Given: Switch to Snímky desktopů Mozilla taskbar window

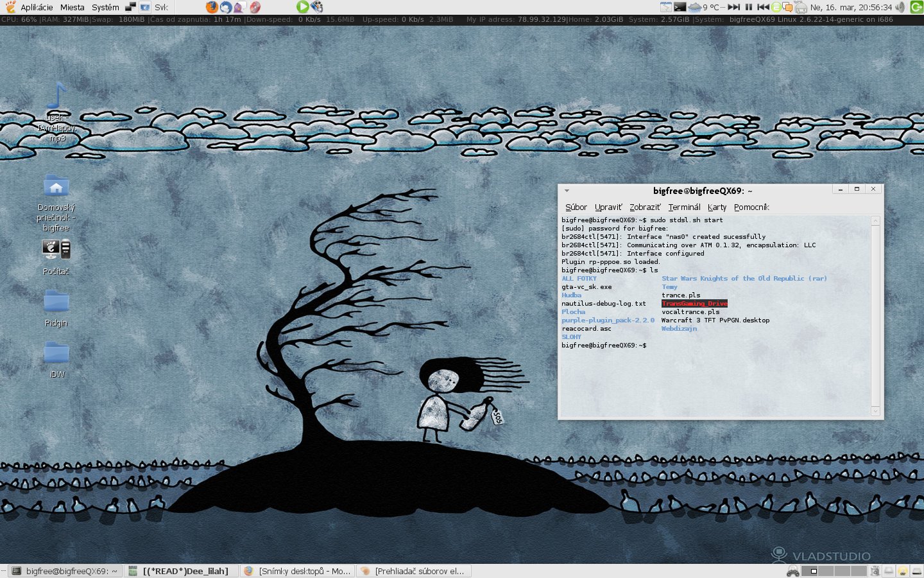Looking at the screenshot, I should pos(298,571).
